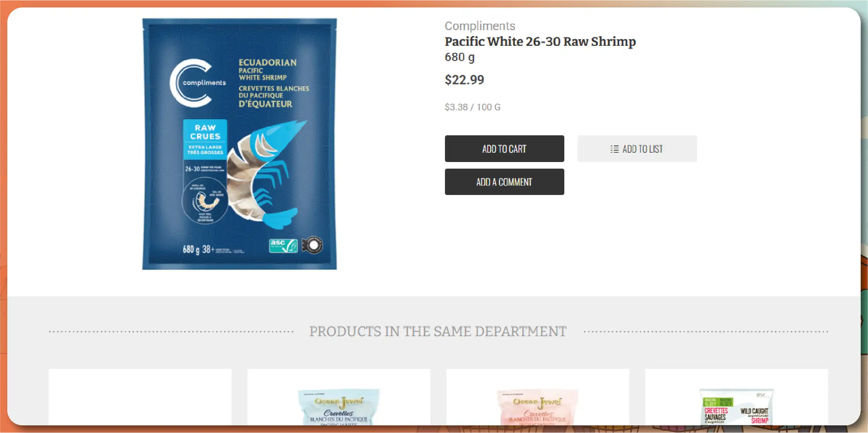Open the Compliments shrimp product image
Image resolution: width=868 pixels, height=433 pixels.
point(239,144)
